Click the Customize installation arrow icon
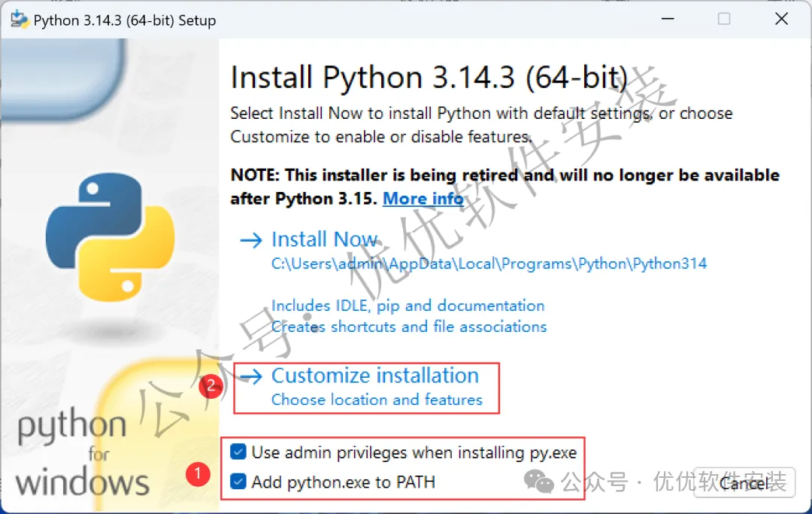 click(x=251, y=377)
